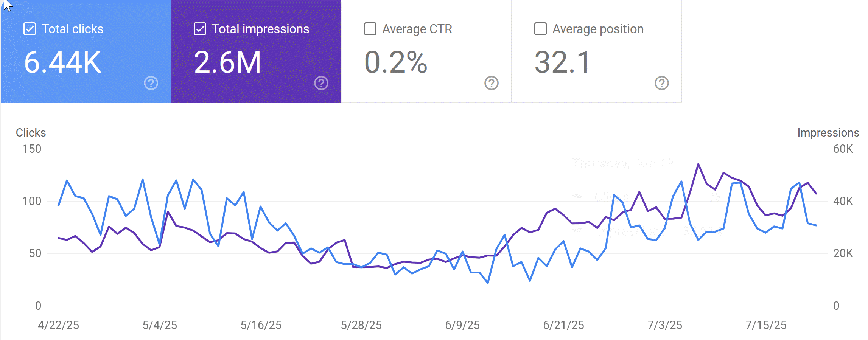Image resolution: width=868 pixels, height=340 pixels.
Task: Show help for Average position
Action: point(662,83)
